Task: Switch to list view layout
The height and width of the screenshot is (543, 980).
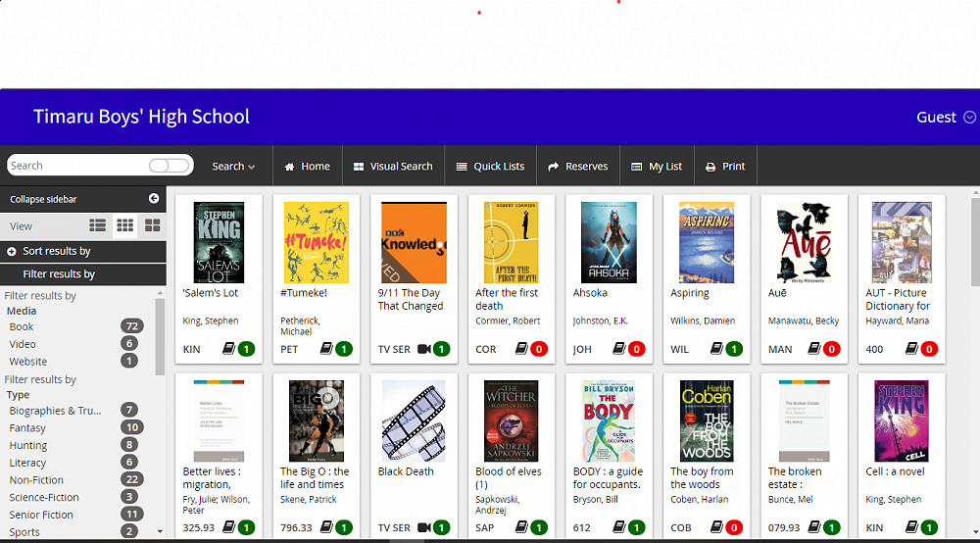Action: [98, 225]
